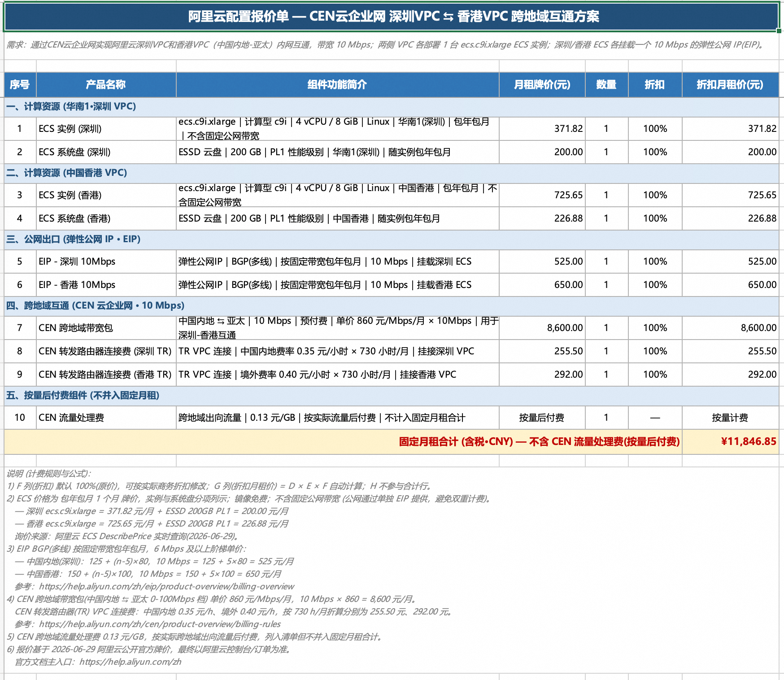The width and height of the screenshot is (784, 680).
Task: Click the 月租牌价 value 8,600.00 for CEN 跨地域带宽包
Action: tap(542, 328)
